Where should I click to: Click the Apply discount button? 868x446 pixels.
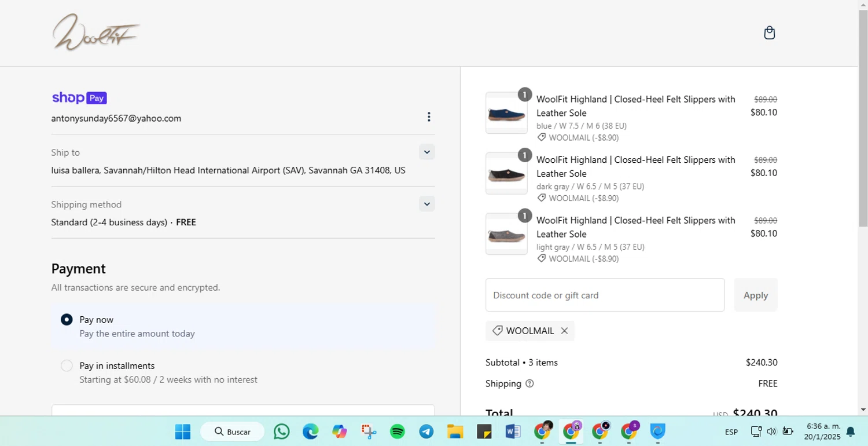(x=756, y=295)
